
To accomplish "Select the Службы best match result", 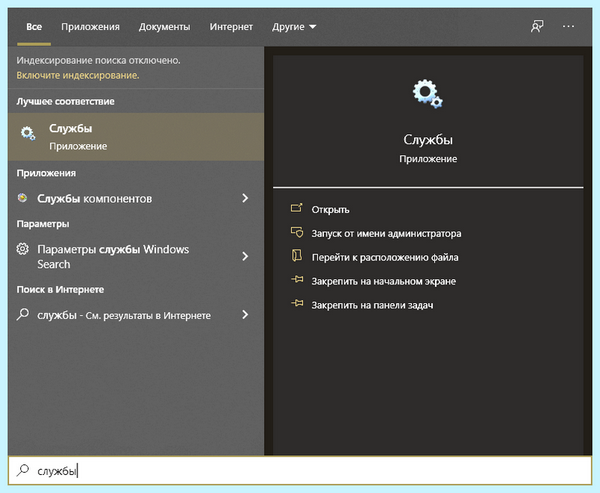I will point(136,137).
